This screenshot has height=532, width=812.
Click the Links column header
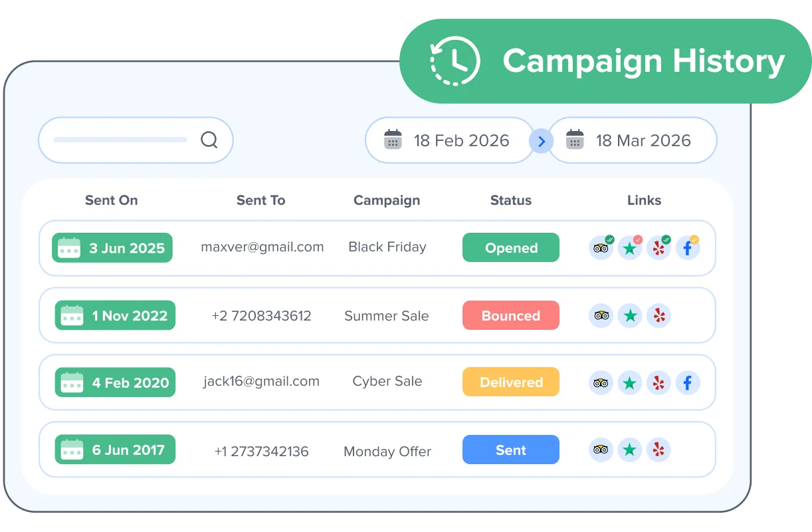pyautogui.click(x=645, y=200)
